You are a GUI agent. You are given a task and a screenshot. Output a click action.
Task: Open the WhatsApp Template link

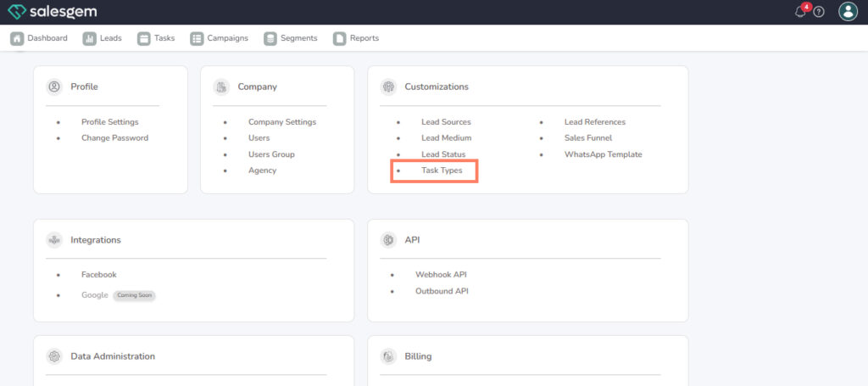point(603,154)
